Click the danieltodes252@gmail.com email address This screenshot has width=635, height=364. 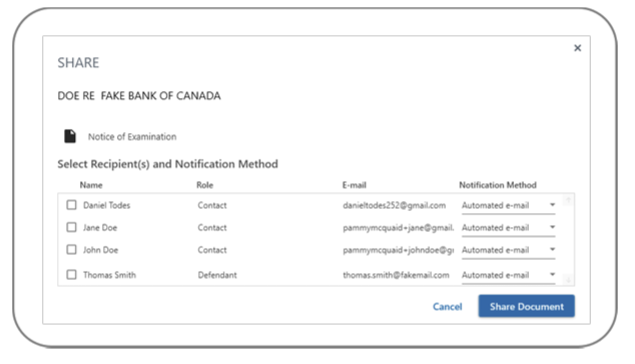tap(394, 205)
